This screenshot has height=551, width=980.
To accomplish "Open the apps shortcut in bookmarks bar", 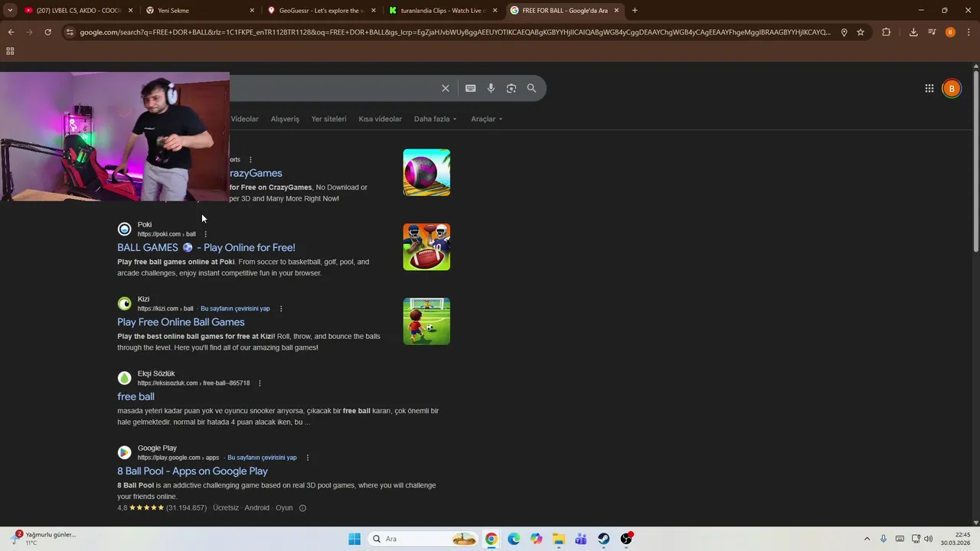I will click(x=10, y=51).
